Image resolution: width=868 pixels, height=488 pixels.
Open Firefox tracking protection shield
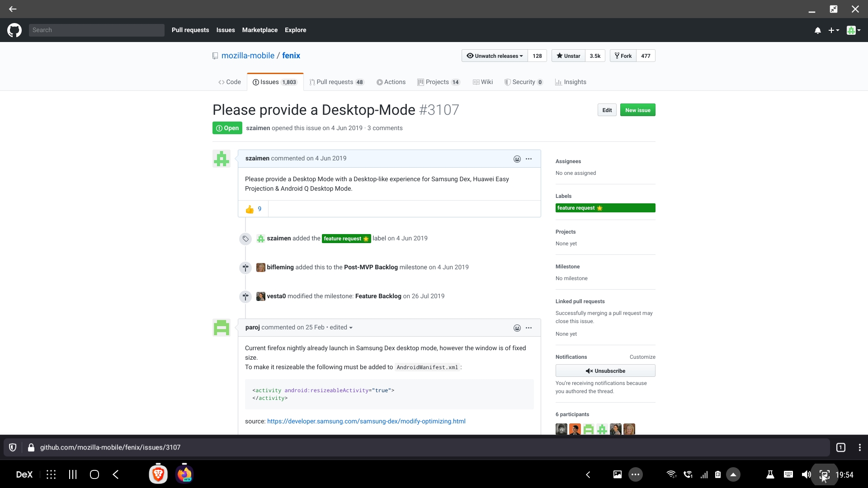pos(13,447)
